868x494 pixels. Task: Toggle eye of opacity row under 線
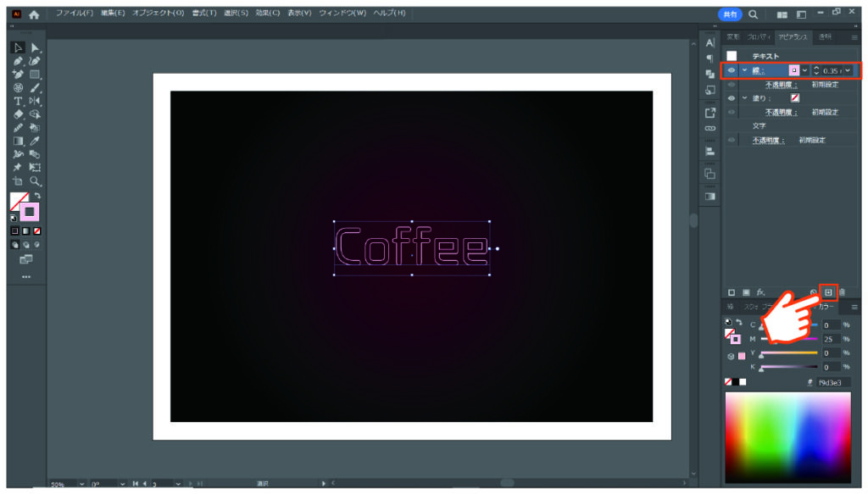732,85
